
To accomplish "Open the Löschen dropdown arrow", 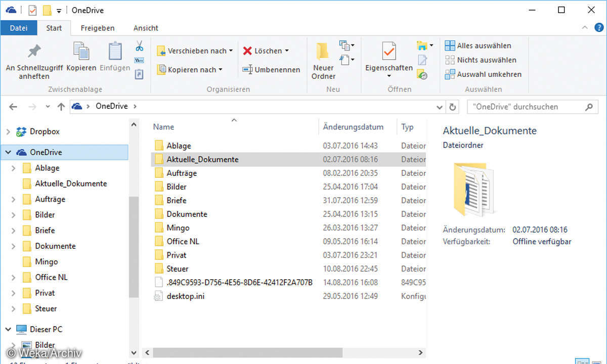I will pyautogui.click(x=287, y=51).
